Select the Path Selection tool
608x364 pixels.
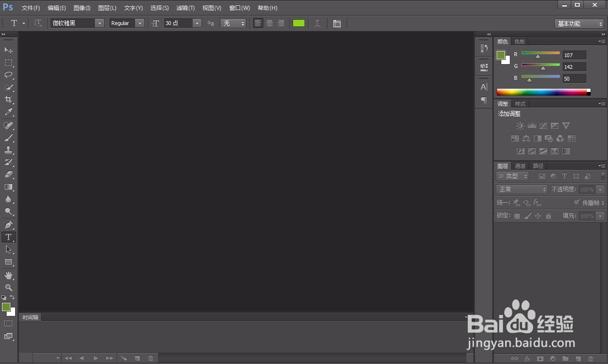pyautogui.click(x=8, y=249)
